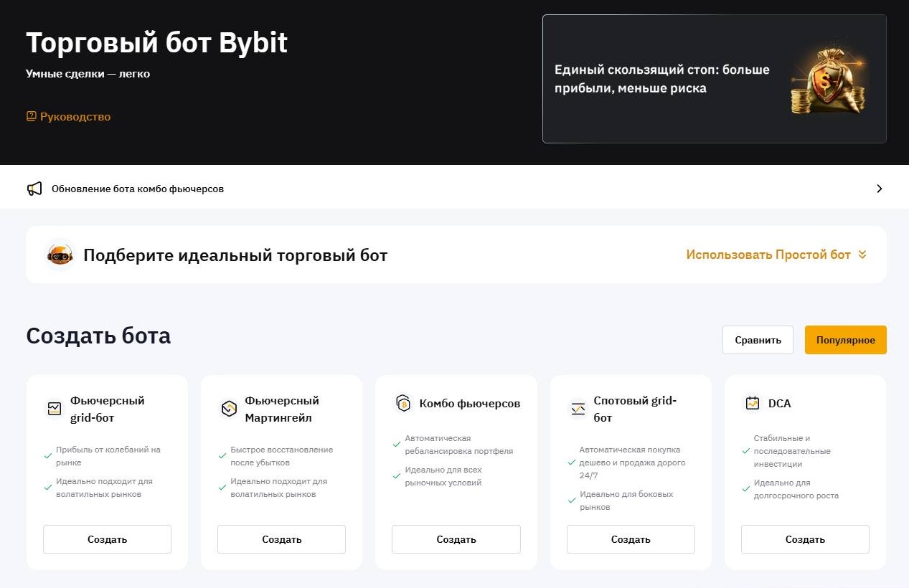909x588 pixels.
Task: Click the Спотовый grid-бот icon
Action: (x=578, y=409)
